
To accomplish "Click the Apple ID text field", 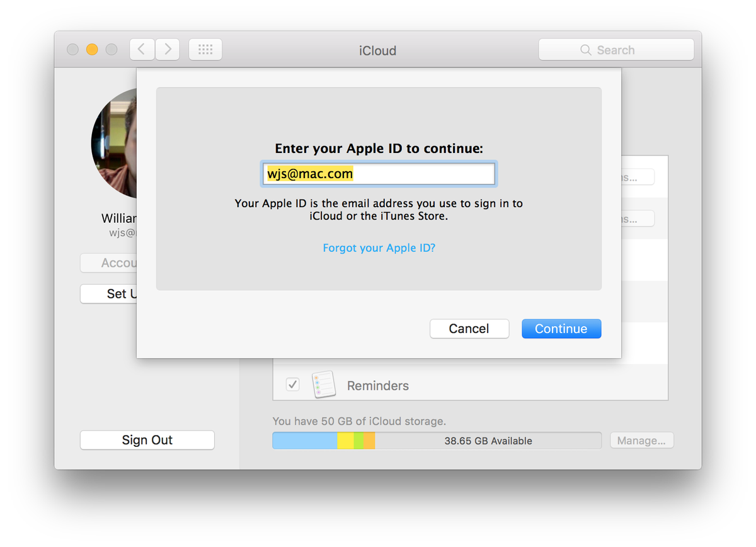I will click(x=379, y=174).
